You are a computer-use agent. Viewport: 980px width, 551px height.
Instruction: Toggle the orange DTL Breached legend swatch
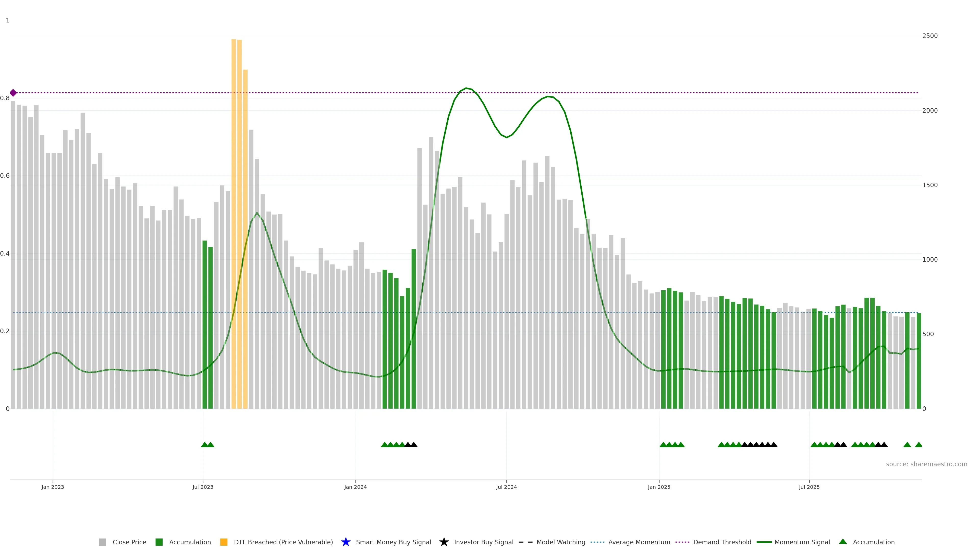click(224, 542)
